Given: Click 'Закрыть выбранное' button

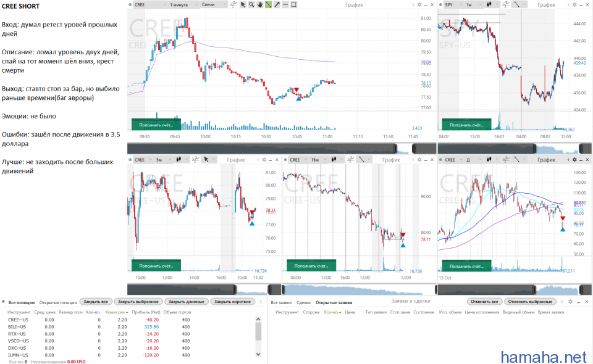Looking at the screenshot, I should (x=138, y=302).
